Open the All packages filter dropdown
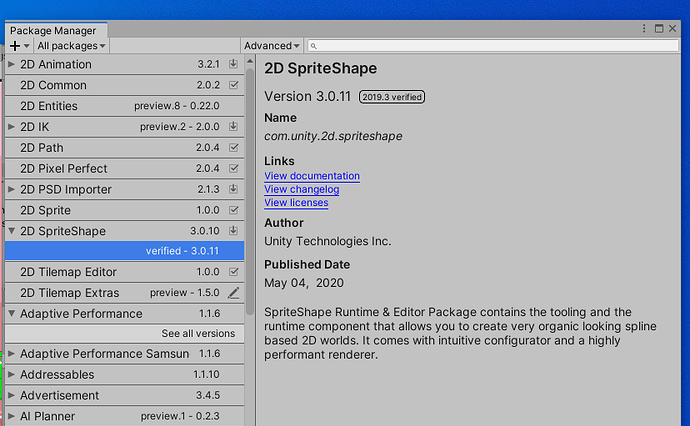Screen dimensions: 690x426 [71, 46]
